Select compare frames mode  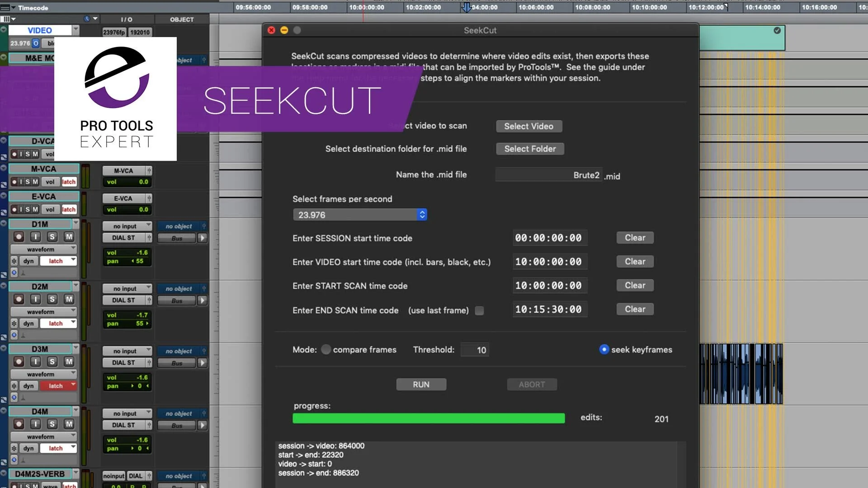[x=326, y=349]
